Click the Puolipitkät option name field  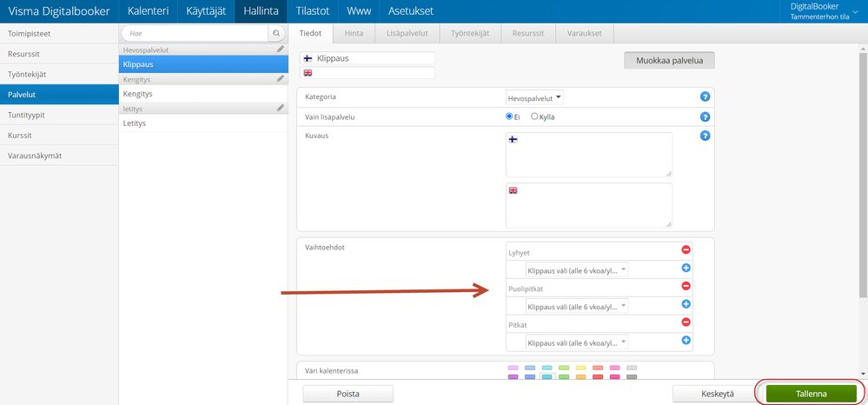coord(593,288)
